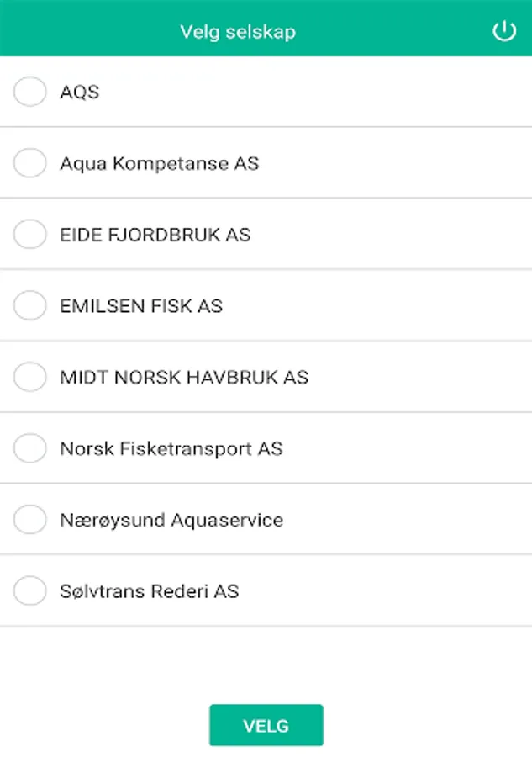The image size is (532, 757).
Task: Mark the EIDE FJORDBRUK AS radio circle
Action: tap(30, 234)
